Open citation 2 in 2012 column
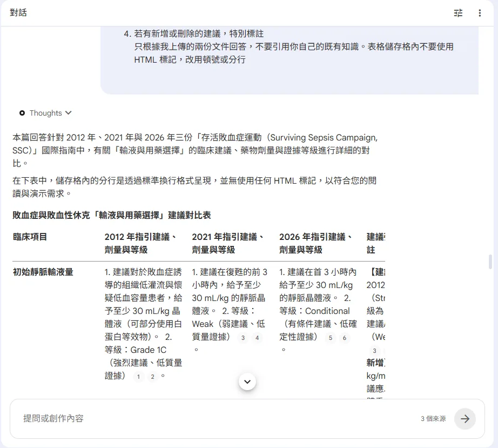This screenshot has width=498, height=448. [x=152, y=377]
